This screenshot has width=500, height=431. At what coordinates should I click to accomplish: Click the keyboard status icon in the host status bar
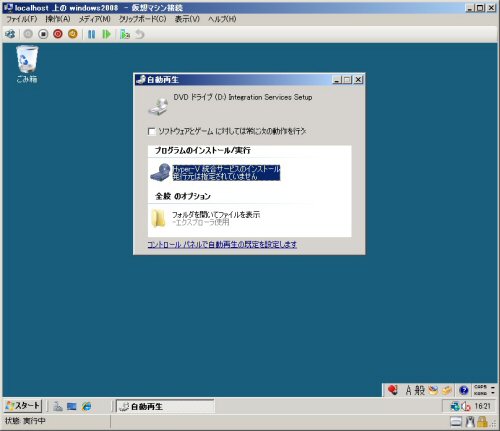click(456, 422)
